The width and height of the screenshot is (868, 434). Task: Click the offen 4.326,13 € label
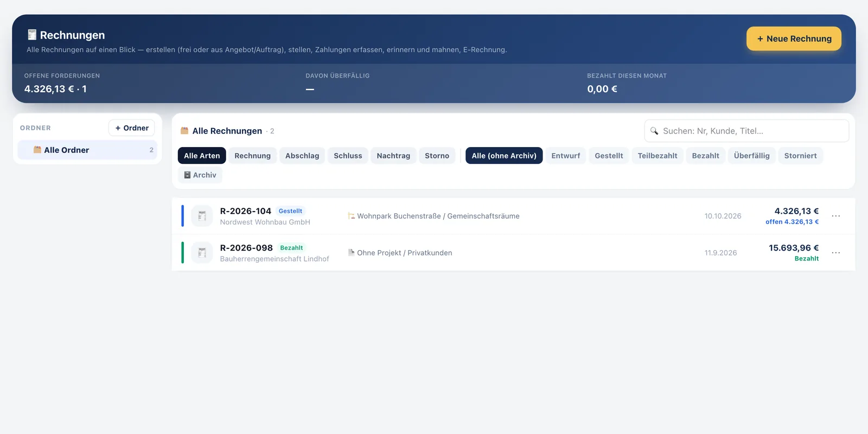click(792, 222)
